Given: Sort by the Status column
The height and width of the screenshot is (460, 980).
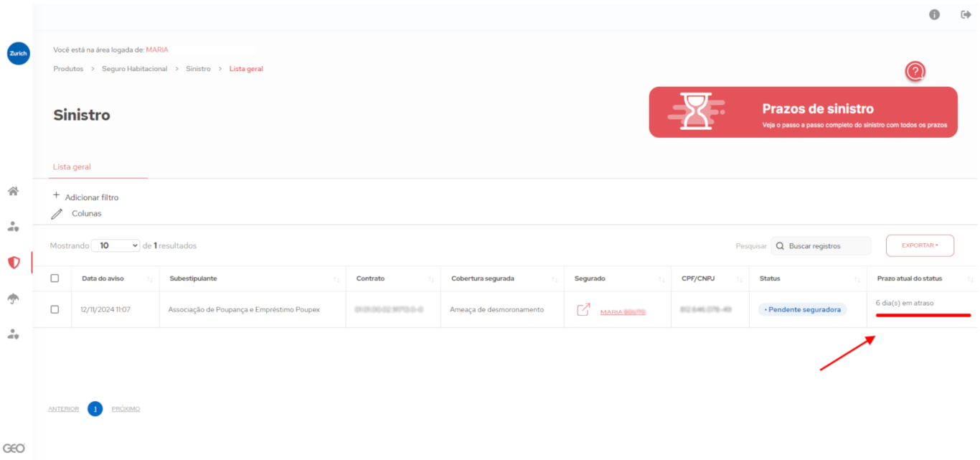Looking at the screenshot, I should tap(808, 278).
